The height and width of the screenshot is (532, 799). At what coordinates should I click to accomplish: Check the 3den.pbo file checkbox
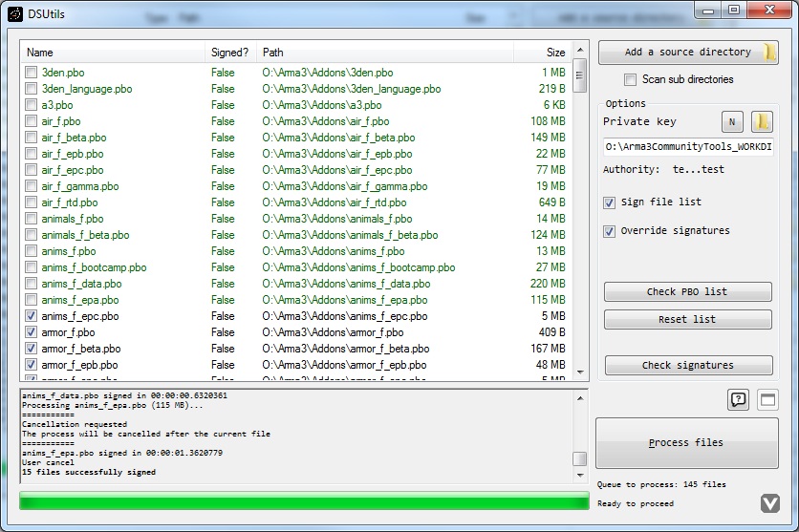click(32, 73)
